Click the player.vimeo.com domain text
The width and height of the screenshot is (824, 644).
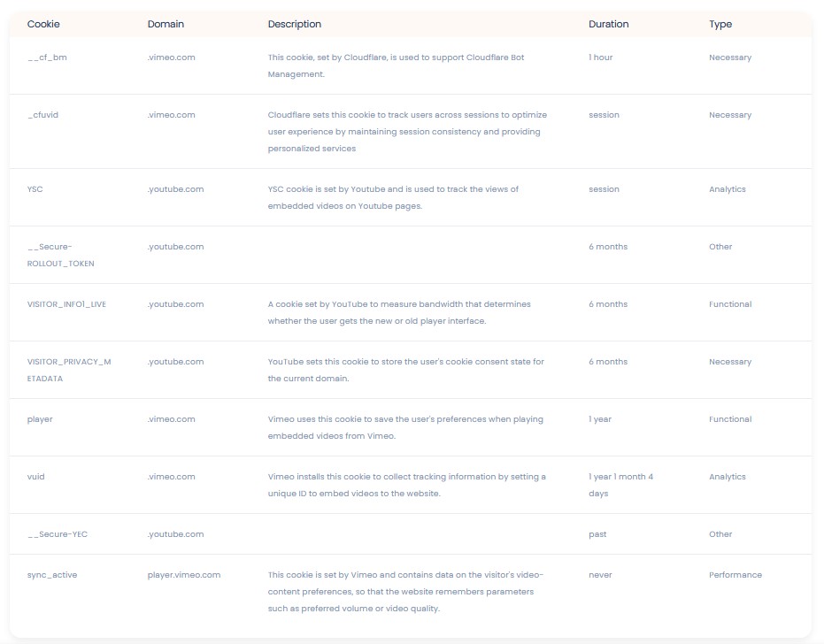click(x=184, y=575)
